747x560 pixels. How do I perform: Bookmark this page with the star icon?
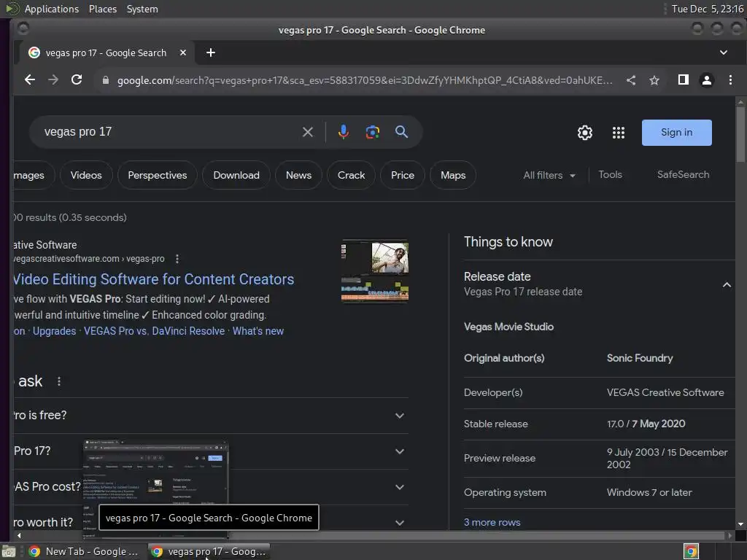click(x=654, y=80)
